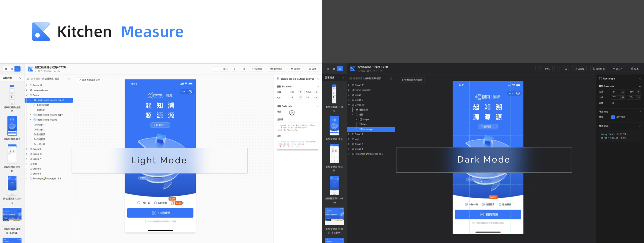Viewport: 644px width, 243px height.
Task: Close the check-shield-outline copy 2 inspector panel
Action: pos(317,79)
